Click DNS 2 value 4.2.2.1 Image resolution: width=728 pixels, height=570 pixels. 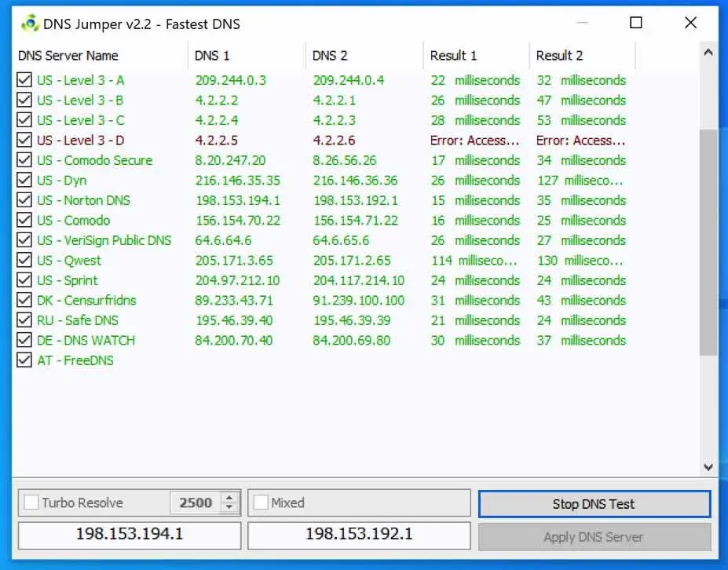334,100
